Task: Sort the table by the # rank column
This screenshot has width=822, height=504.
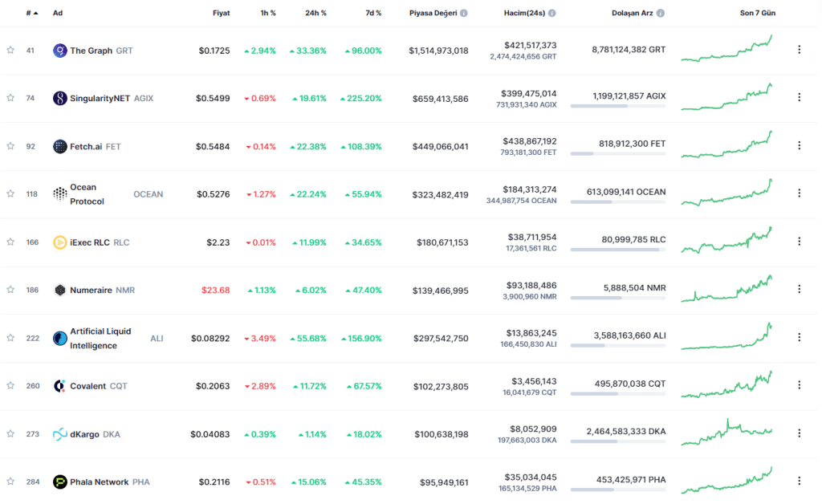Action: [31, 13]
